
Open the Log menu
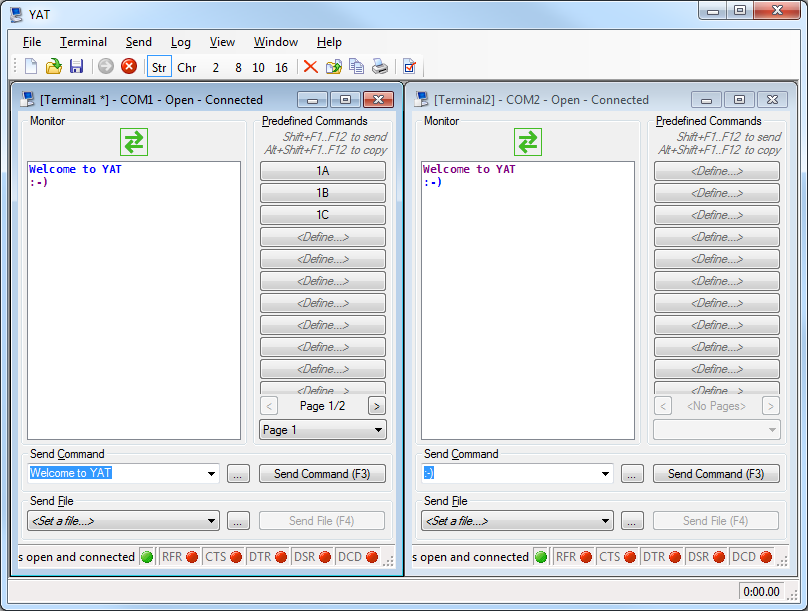point(181,42)
